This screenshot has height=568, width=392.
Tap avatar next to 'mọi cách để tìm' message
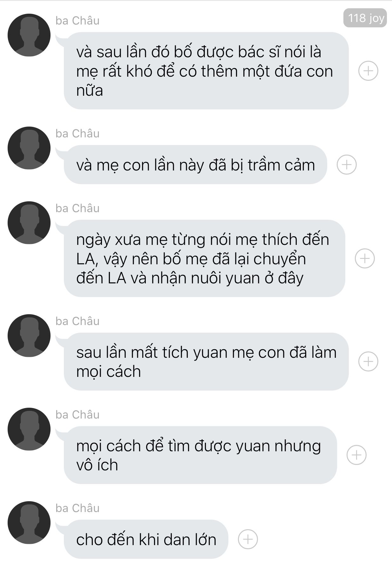pyautogui.click(x=29, y=429)
